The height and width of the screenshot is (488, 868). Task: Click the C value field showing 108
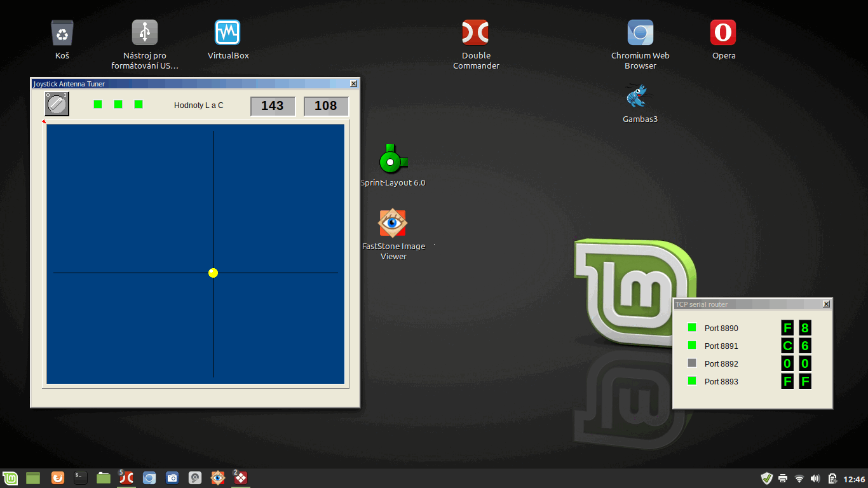(326, 106)
